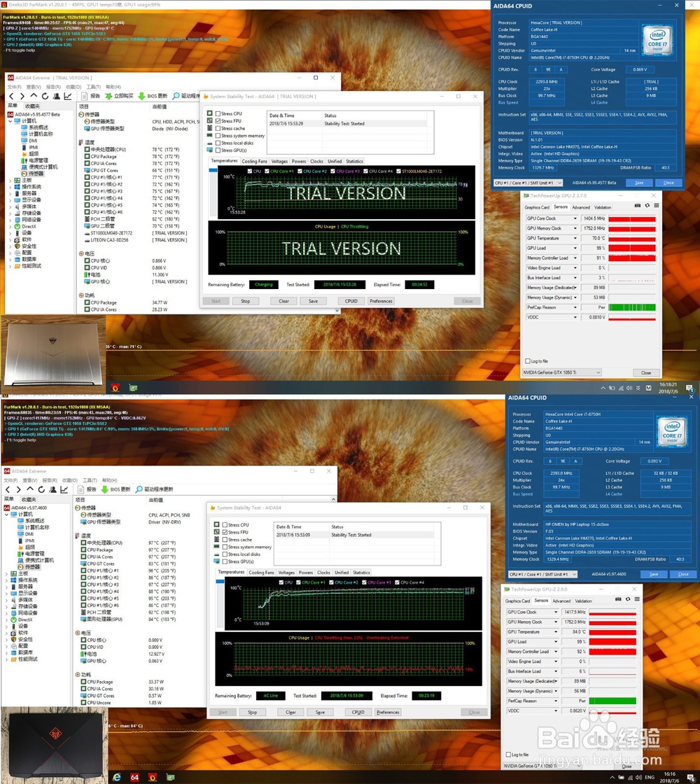Click refresh icon in GPU-Z 2.9.0

click(x=628, y=599)
